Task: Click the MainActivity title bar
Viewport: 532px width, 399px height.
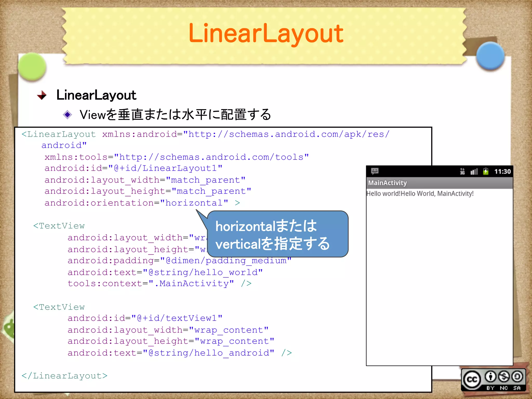Action: click(x=440, y=183)
